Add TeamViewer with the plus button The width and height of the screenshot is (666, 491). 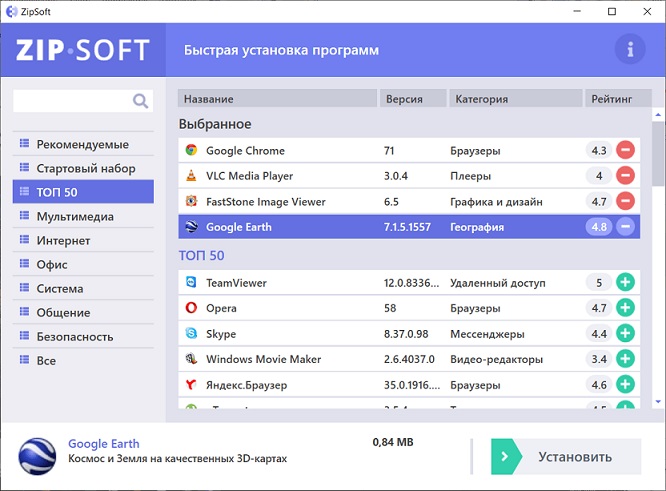click(x=625, y=282)
